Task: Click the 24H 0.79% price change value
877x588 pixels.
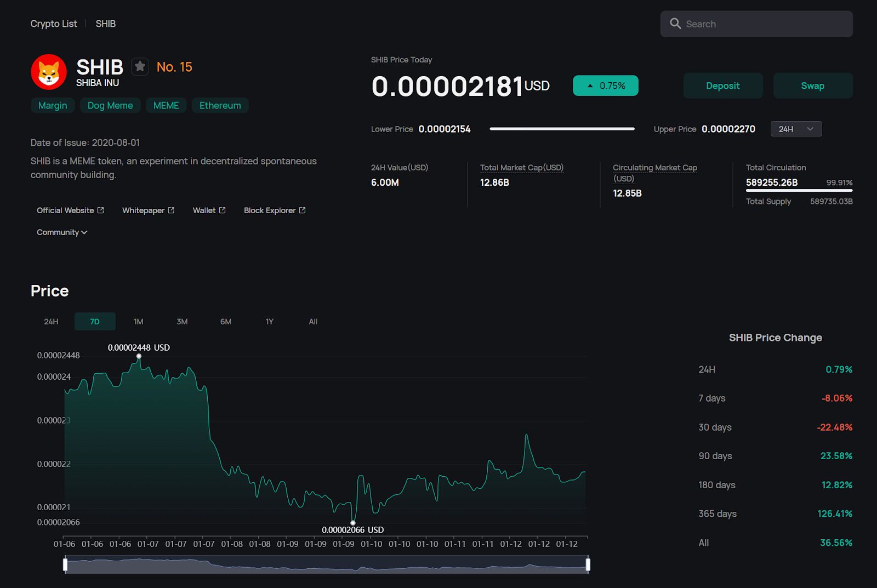Action: point(839,370)
